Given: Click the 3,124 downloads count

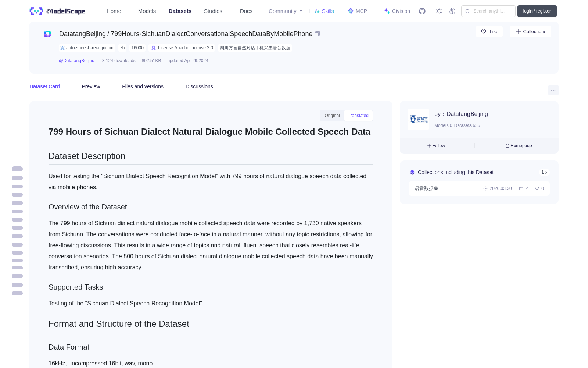Looking at the screenshot, I should pyautogui.click(x=119, y=61).
